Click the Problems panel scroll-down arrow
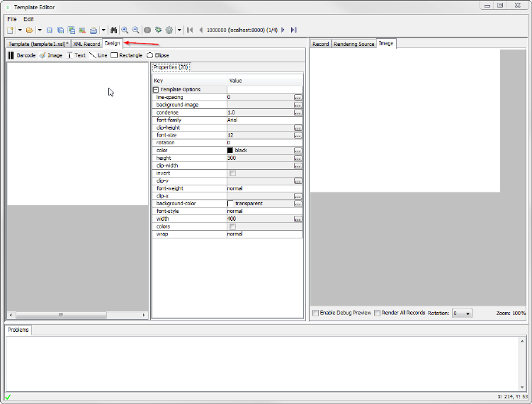Image resolution: width=532 pixels, height=404 pixels. click(522, 388)
